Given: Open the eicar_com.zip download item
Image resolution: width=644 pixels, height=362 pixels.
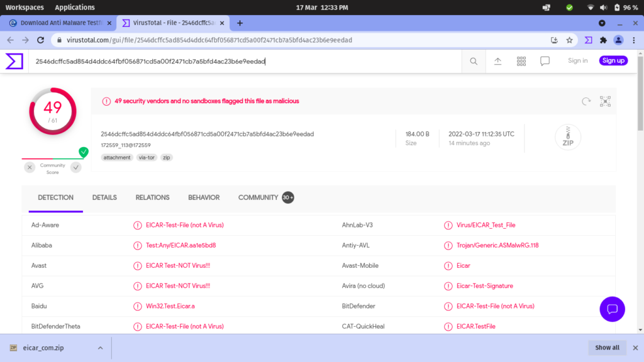Looking at the screenshot, I should 43,348.
